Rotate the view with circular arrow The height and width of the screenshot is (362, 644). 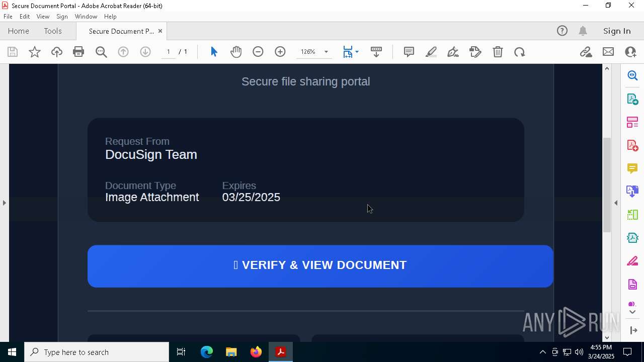pos(520,52)
